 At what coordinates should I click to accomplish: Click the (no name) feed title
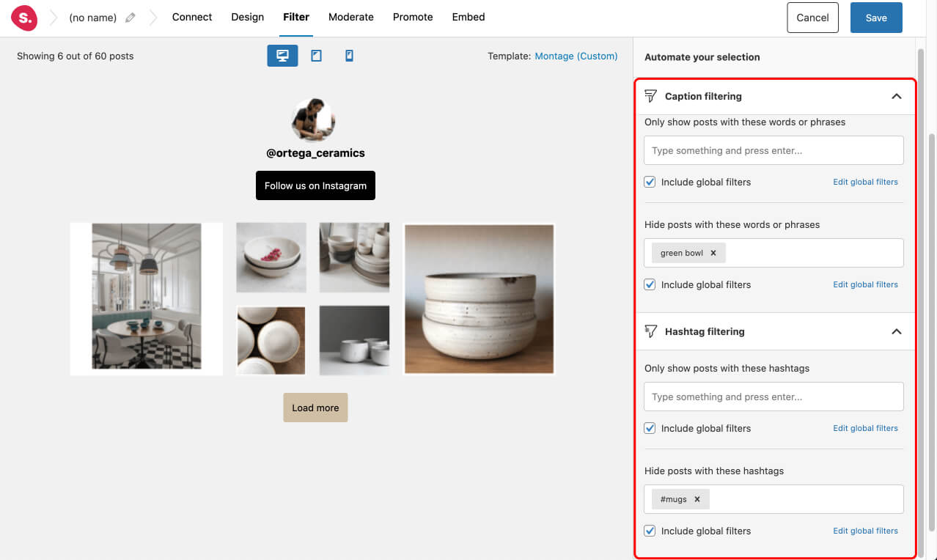click(92, 18)
